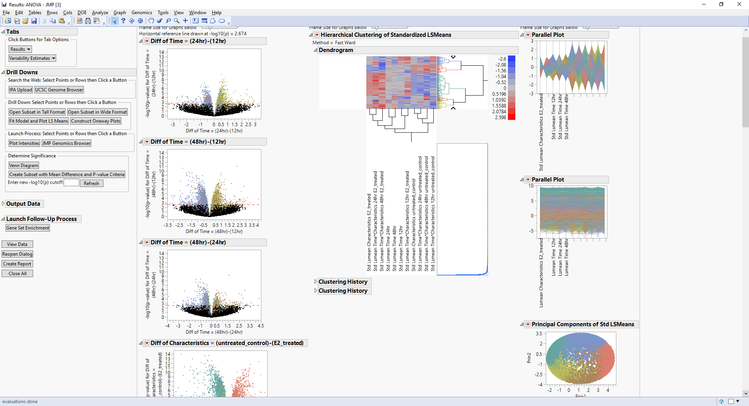This screenshot has height=406, width=749.
Task: Select the Magnifier zoom tool
Action: pos(177,21)
